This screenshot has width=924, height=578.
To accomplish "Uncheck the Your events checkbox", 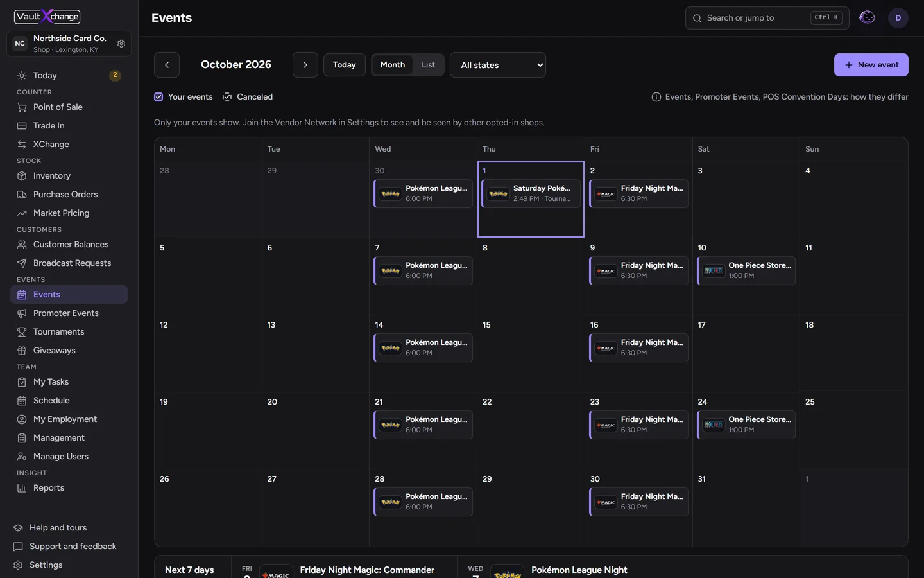I will click(x=158, y=97).
